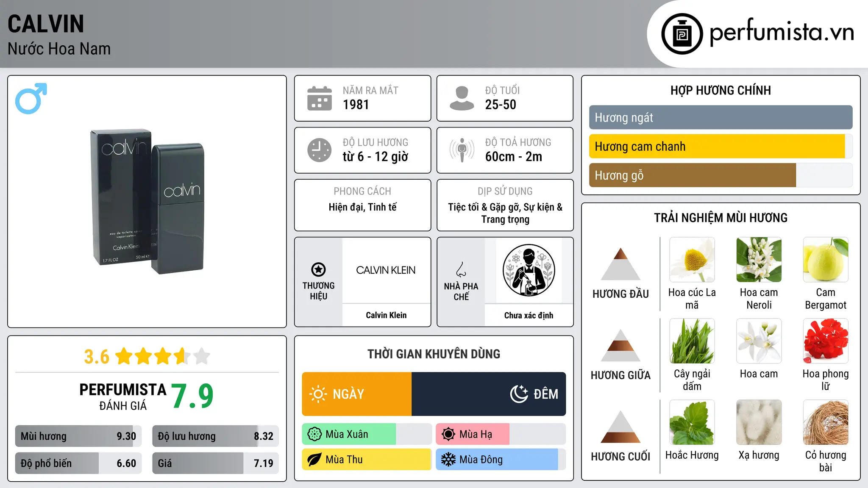Open the Hoa phong lữ note image
Image resolution: width=868 pixels, height=488 pixels.
(826, 341)
